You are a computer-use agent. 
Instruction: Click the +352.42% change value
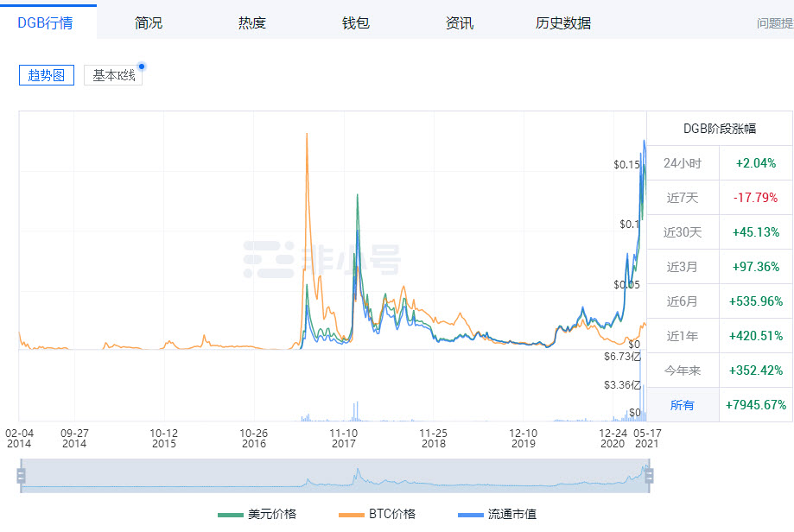coord(755,370)
